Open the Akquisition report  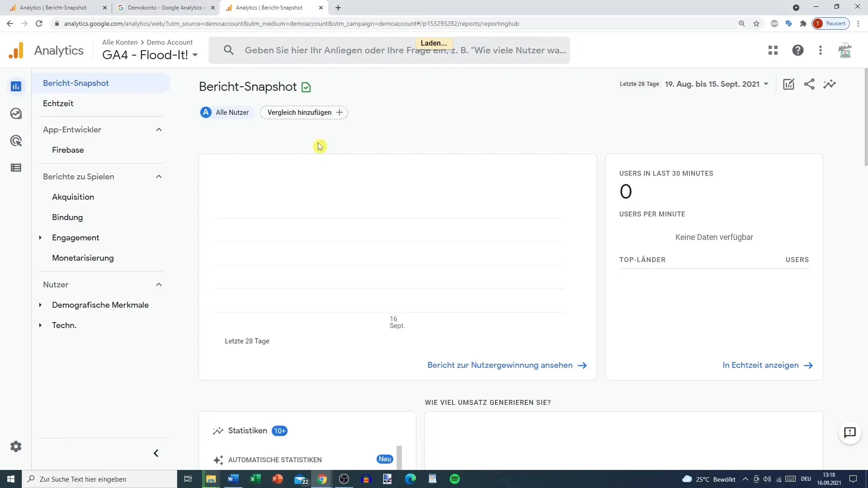(73, 197)
